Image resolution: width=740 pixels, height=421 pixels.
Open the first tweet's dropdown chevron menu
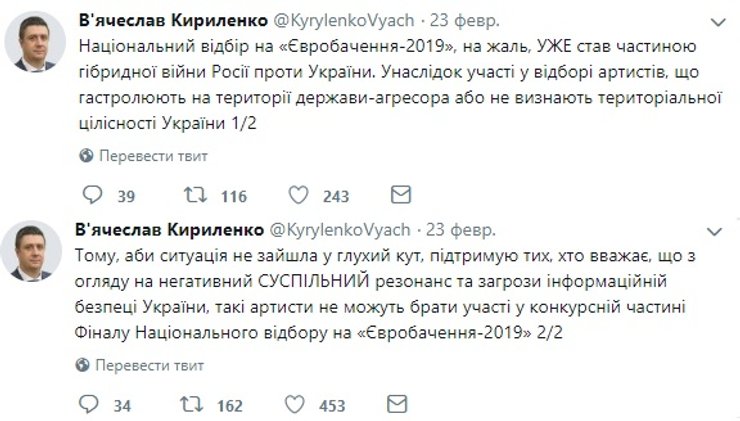point(716,20)
